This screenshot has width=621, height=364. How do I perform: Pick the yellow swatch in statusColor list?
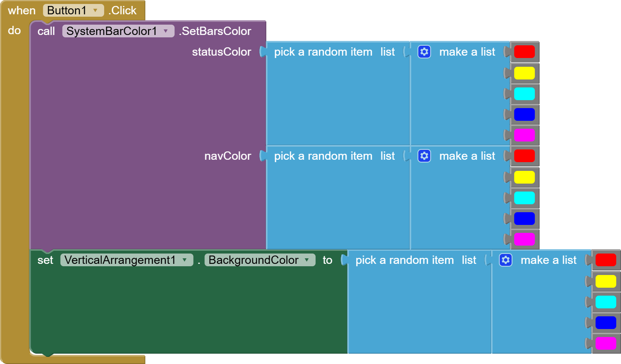click(x=524, y=73)
